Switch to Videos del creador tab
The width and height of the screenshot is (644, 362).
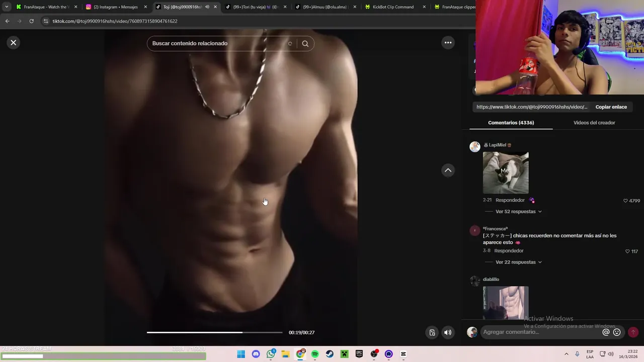coord(594,123)
